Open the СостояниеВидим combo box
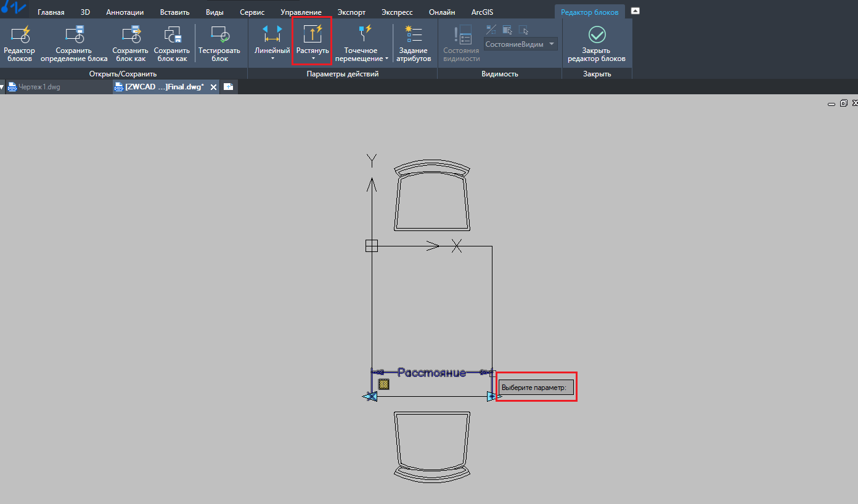 (521, 44)
